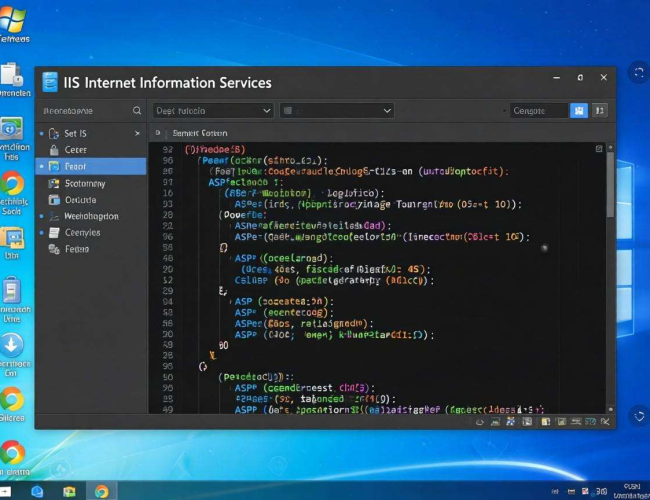Viewport: 650px width, 500px height.
Task: Expand the 'Set IS' tree node arrow
Action: tap(42, 133)
